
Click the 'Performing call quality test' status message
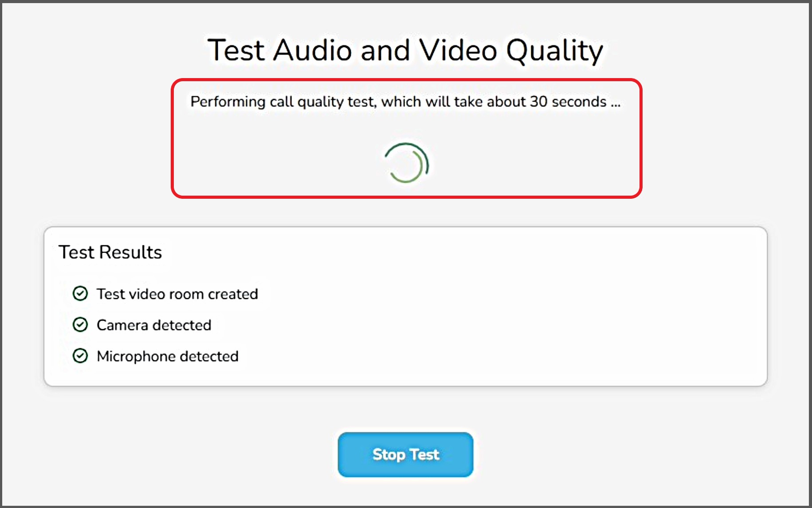(x=405, y=102)
